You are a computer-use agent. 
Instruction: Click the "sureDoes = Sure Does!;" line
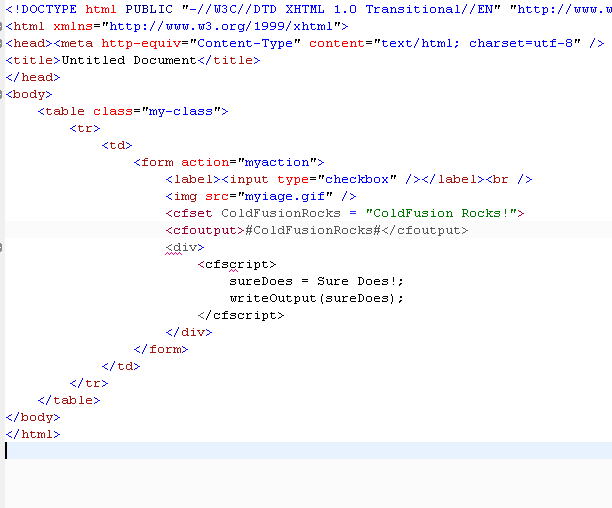pos(317,281)
